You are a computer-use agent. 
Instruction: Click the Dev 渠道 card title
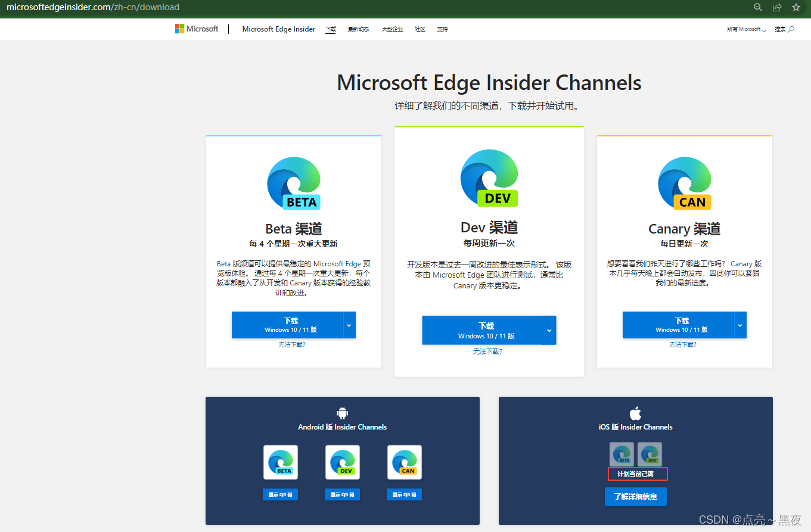tap(489, 228)
